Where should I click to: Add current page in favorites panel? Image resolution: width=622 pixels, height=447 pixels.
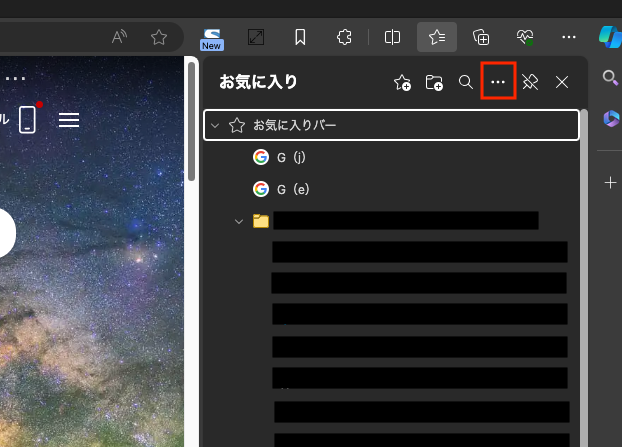(402, 83)
